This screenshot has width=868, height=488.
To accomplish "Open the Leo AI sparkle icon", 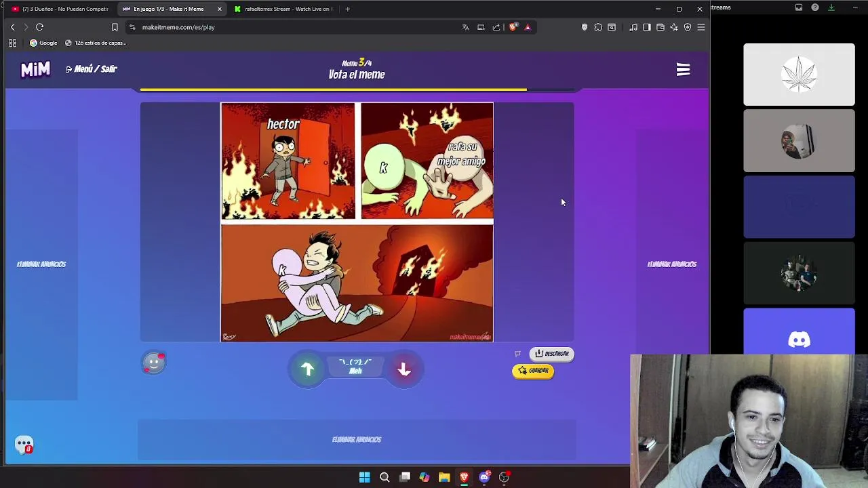I will (674, 27).
